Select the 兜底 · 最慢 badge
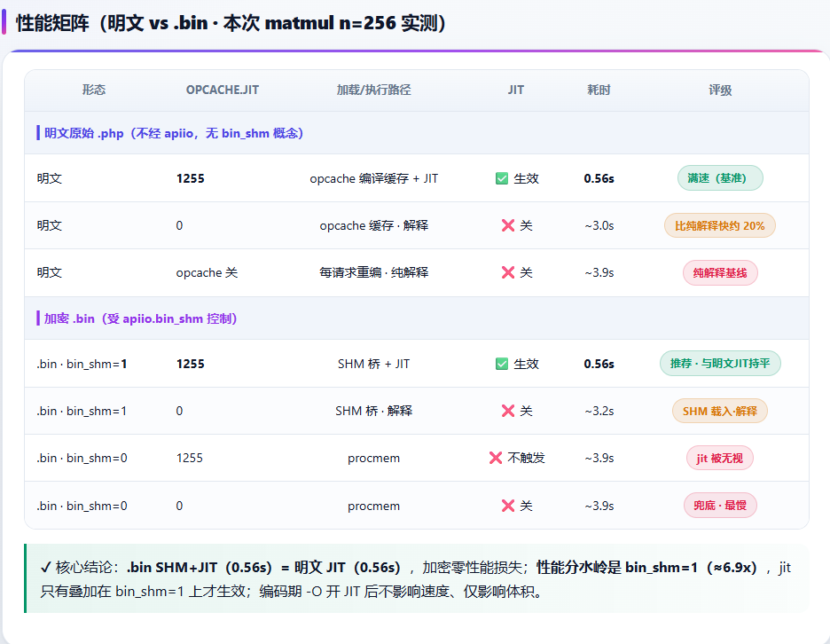 click(x=720, y=506)
